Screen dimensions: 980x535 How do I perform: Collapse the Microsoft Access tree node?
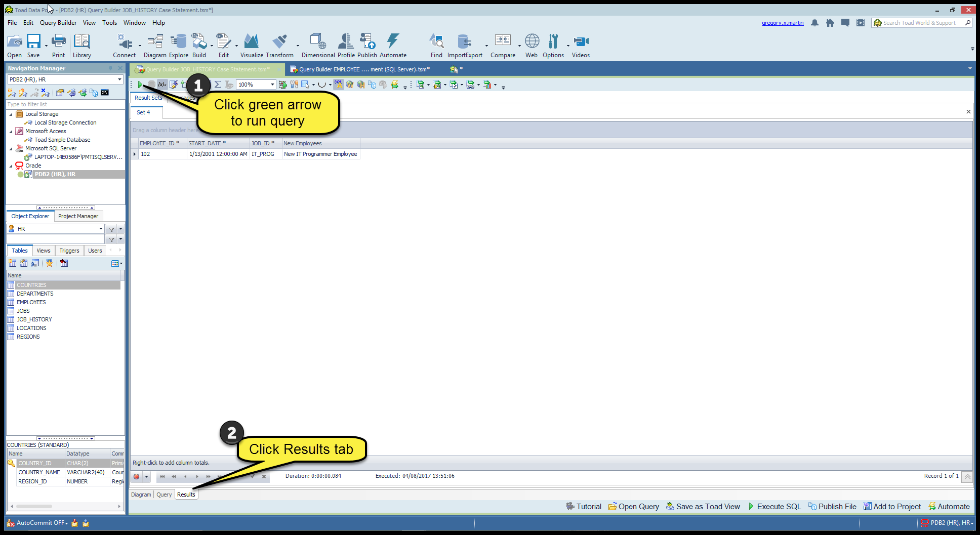click(x=11, y=132)
